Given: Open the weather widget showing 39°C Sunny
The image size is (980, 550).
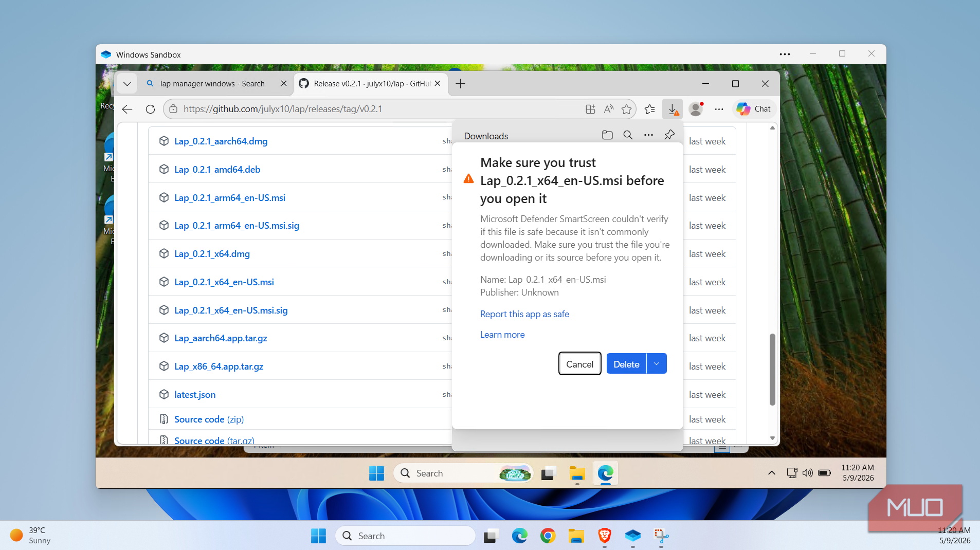Looking at the screenshot, I should click(x=31, y=536).
